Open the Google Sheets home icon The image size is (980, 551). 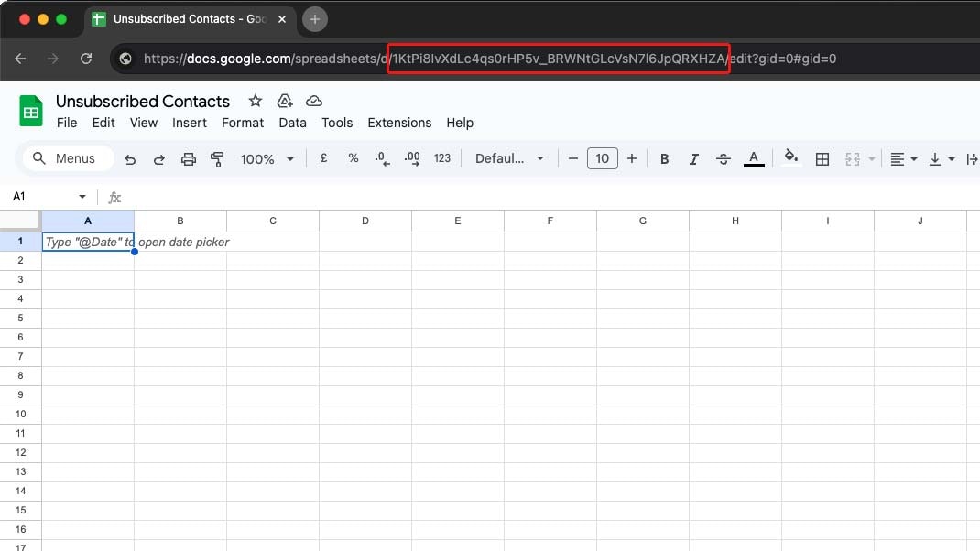(31, 111)
